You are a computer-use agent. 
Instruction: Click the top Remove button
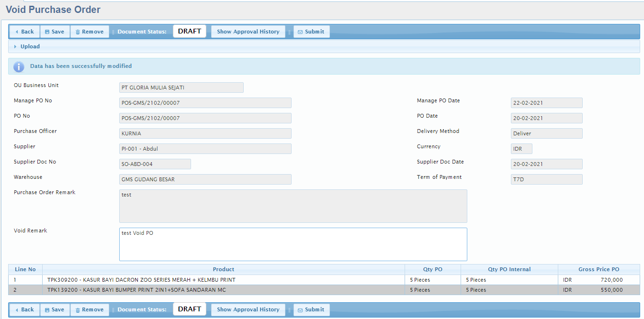coord(90,32)
